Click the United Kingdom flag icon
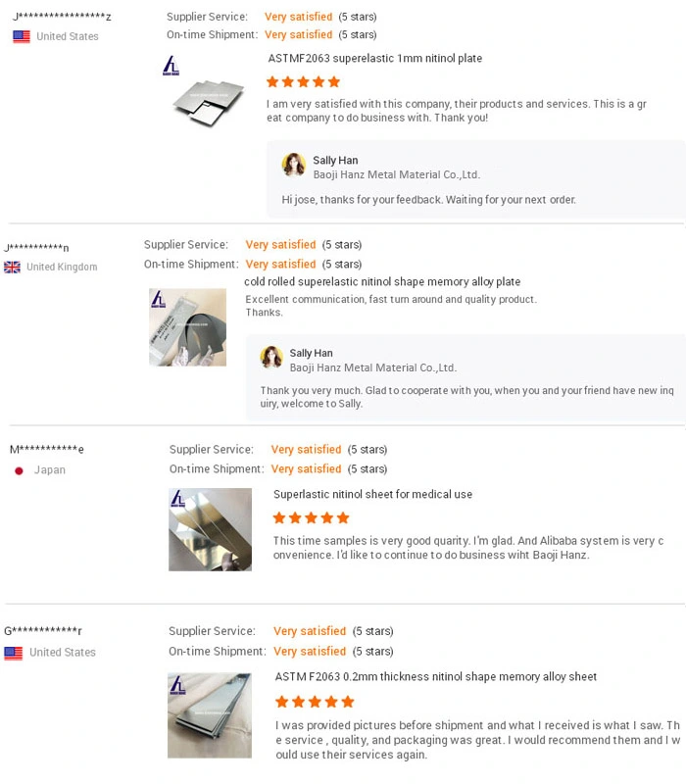 click(12, 267)
